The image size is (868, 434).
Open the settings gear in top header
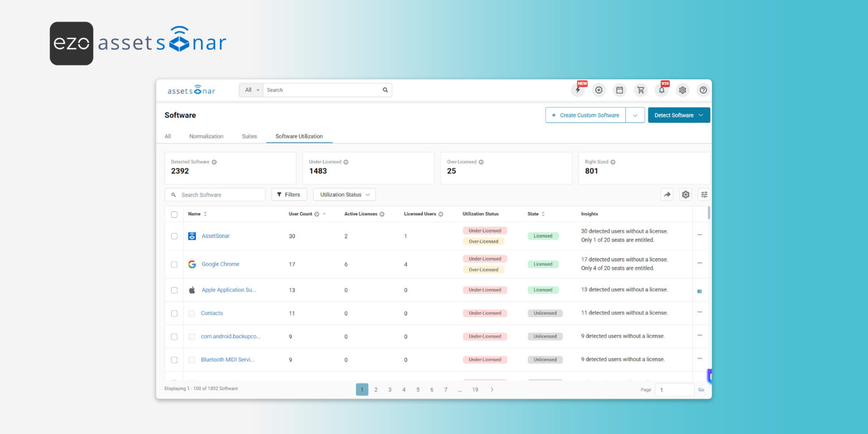(683, 90)
